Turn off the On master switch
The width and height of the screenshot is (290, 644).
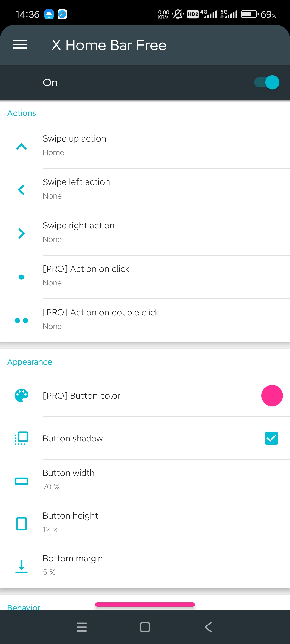266,82
